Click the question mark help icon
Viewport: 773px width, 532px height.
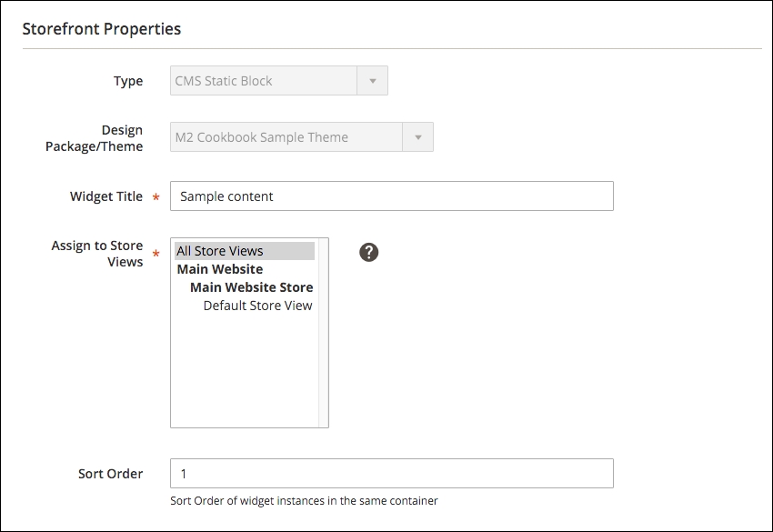pyautogui.click(x=368, y=253)
